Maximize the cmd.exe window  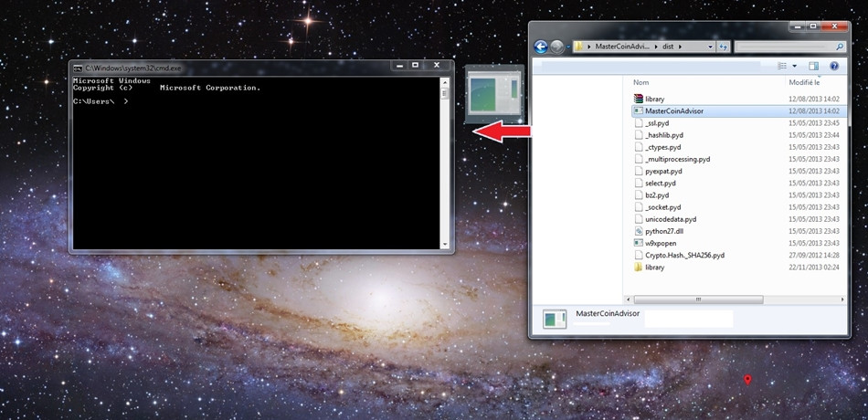click(x=415, y=66)
